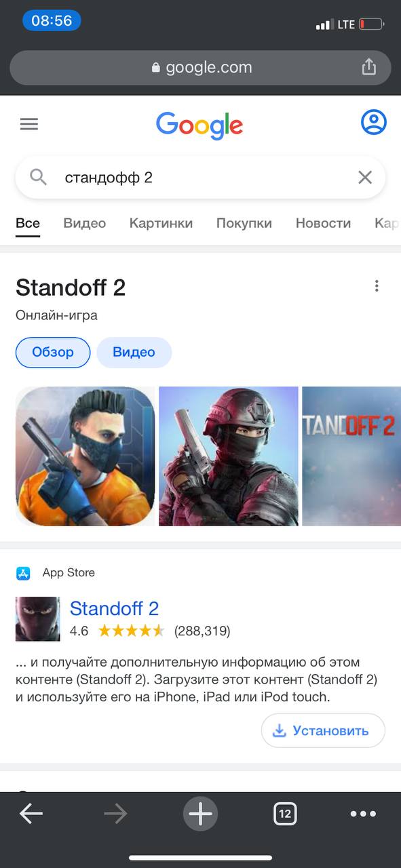Select the Обзор chip

tap(53, 353)
